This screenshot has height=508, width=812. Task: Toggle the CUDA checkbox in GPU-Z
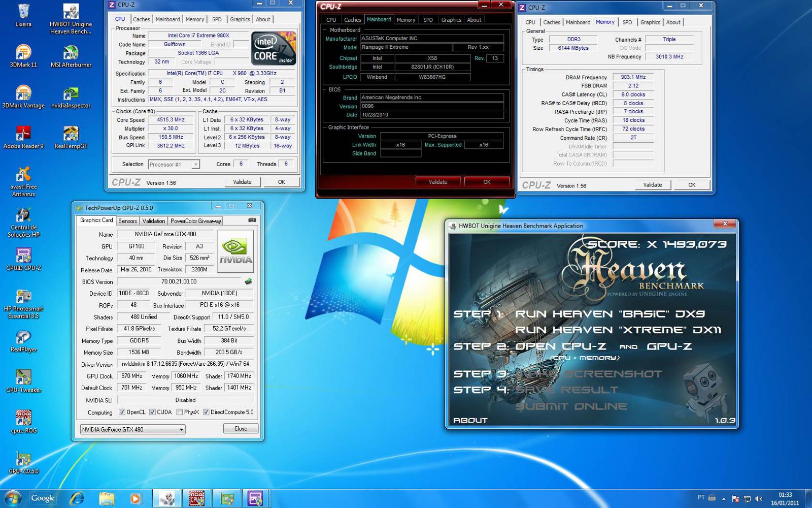(x=152, y=412)
